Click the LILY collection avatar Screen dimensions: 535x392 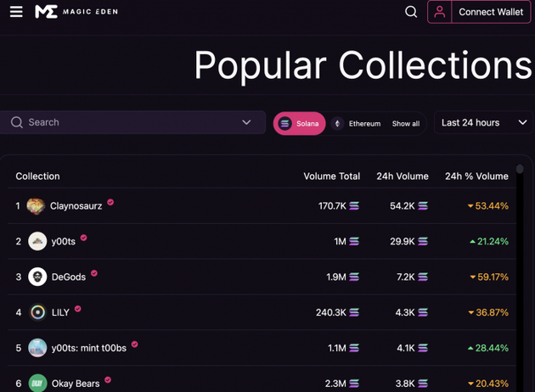coord(37,312)
